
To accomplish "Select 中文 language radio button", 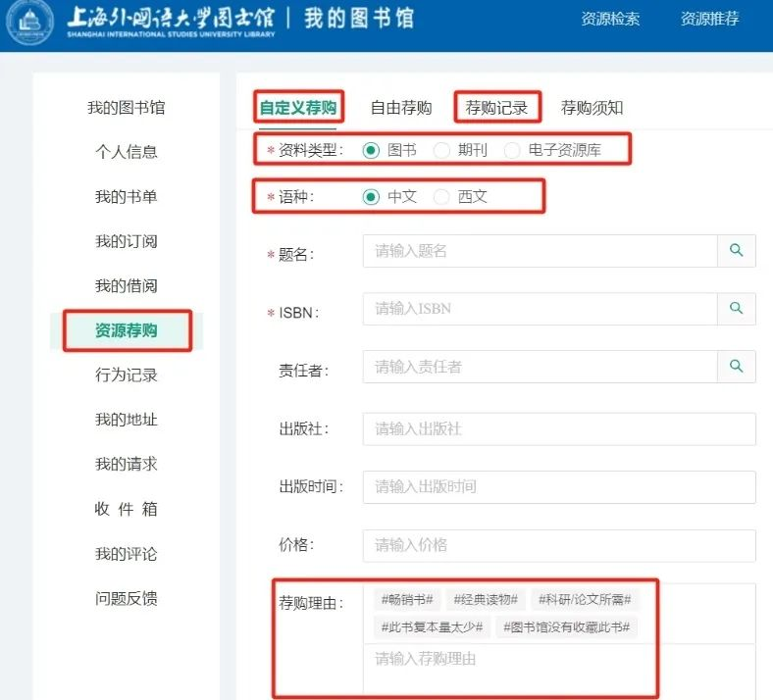I will (x=371, y=196).
